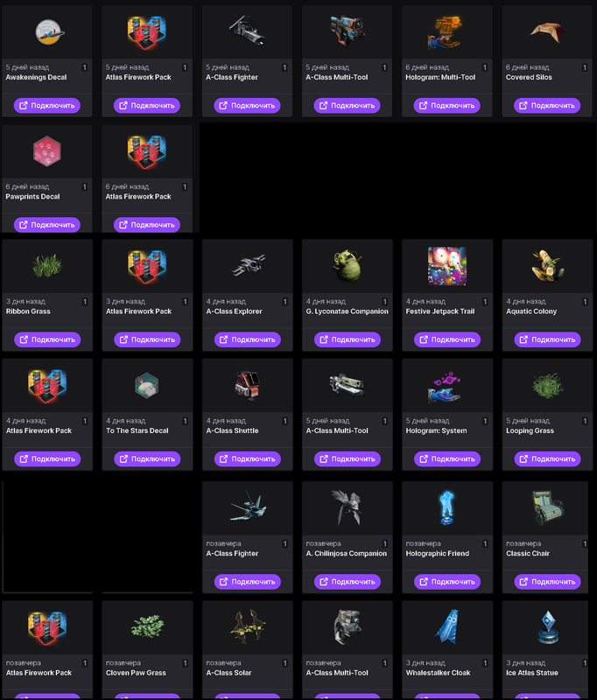
Task: Click Подключить under Covered Silos
Action: (547, 105)
